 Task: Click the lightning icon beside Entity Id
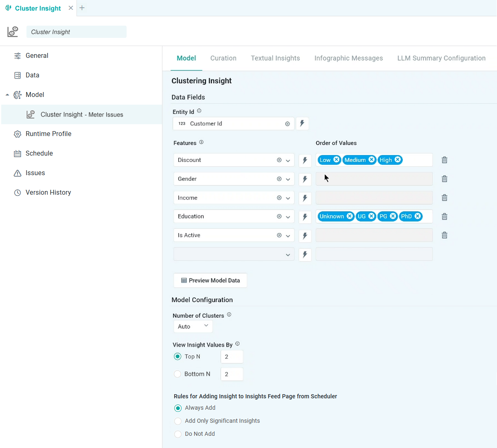[x=302, y=123]
